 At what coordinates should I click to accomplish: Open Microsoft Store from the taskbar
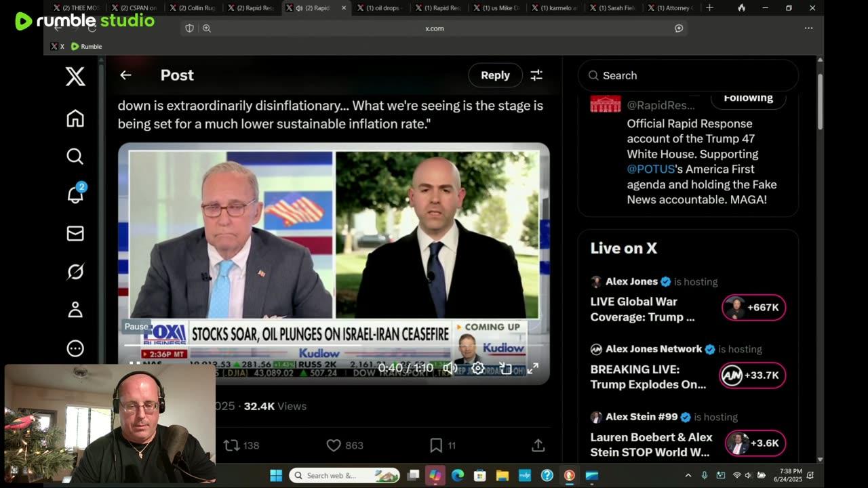(480, 475)
